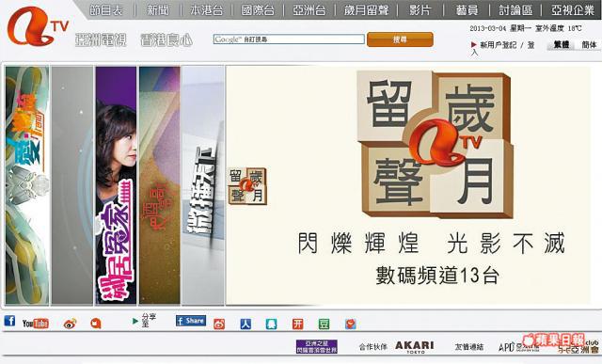The width and height of the screenshot is (602, 364).
Task: Click the orange 搜尋 search button
Action: click(x=400, y=40)
